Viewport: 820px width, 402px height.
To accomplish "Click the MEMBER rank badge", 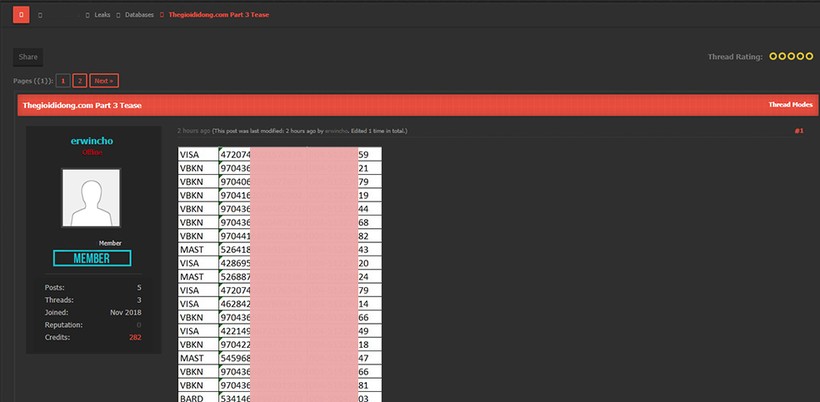I will (92, 258).
